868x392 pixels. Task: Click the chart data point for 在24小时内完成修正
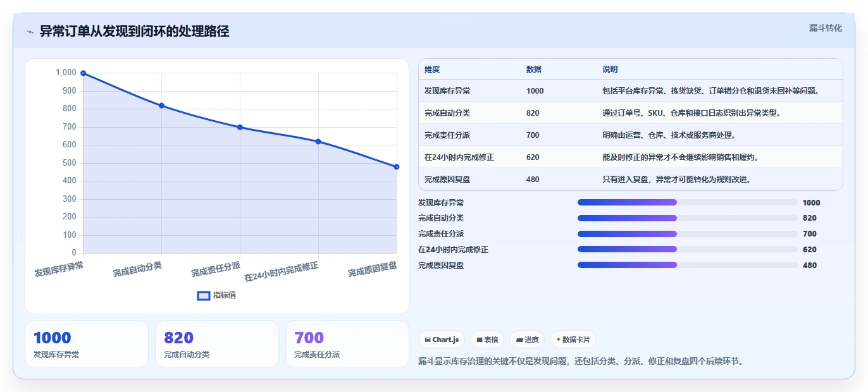[318, 142]
